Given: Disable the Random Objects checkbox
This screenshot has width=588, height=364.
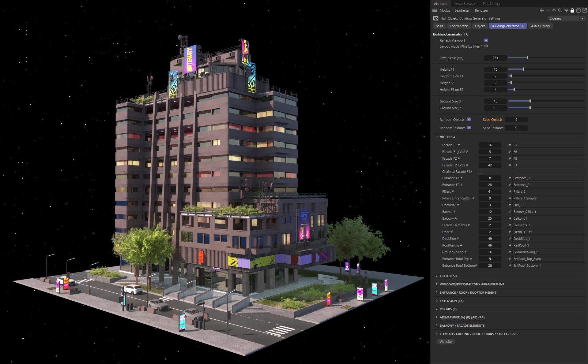Looking at the screenshot, I should [469, 120].
